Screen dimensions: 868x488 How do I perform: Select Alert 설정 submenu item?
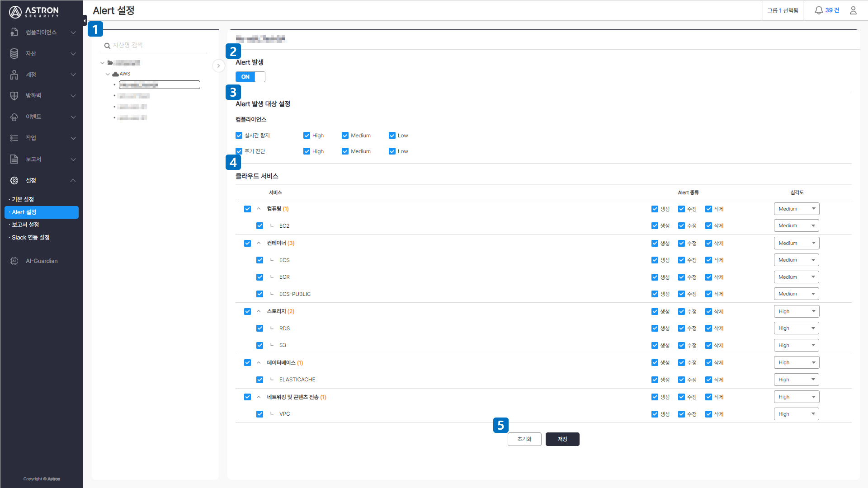[42, 212]
